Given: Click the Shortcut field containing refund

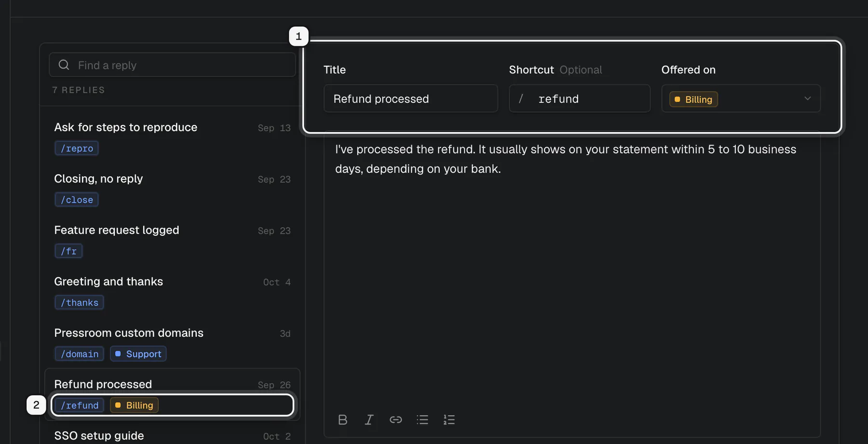Looking at the screenshot, I should 580,99.
